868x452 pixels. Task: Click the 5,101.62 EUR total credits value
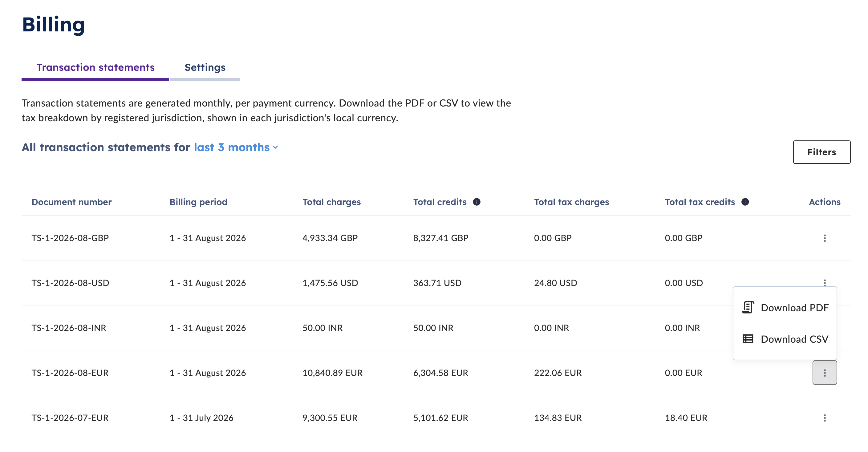[440, 418]
